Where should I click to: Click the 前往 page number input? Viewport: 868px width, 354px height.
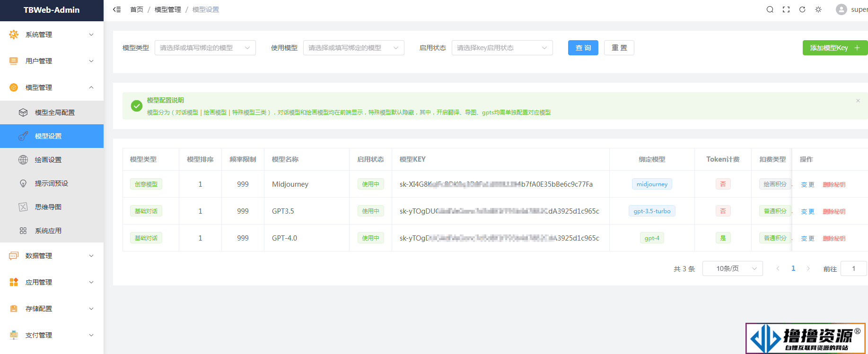854,268
